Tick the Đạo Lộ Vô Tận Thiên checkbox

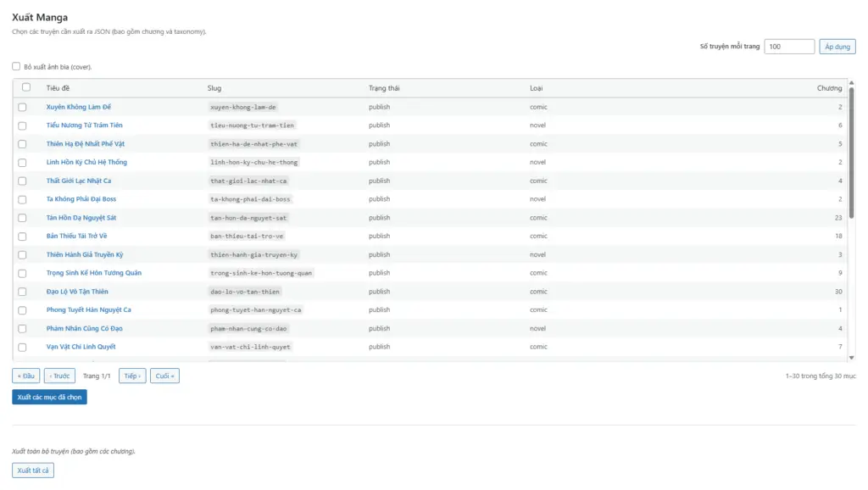pos(22,292)
